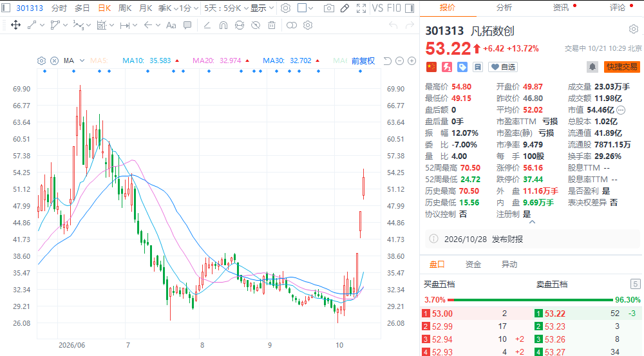The width and height of the screenshot is (644, 356).
Task: Click the pink lightning Level-1 icon
Action: pyautogui.click(x=447, y=67)
